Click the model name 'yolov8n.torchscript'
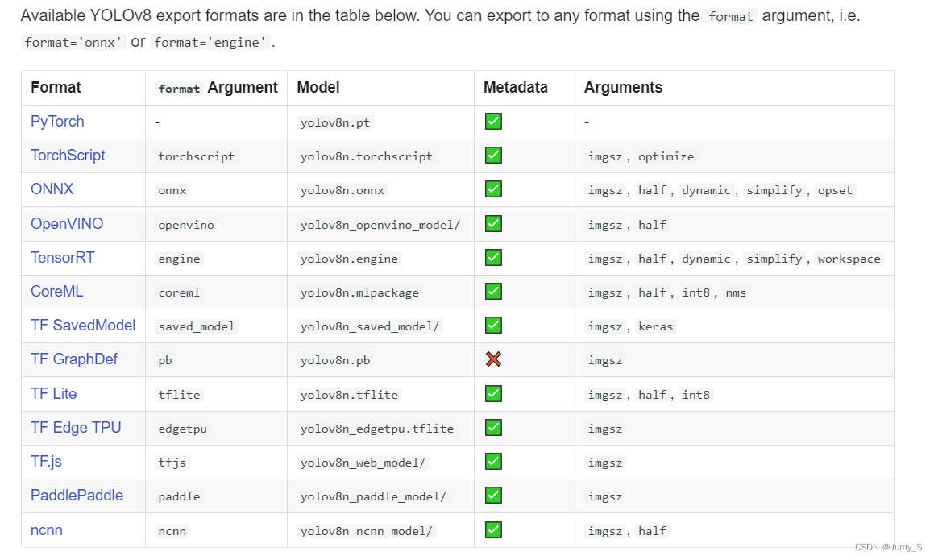Screen dimensions: 934x560 [x=367, y=156]
